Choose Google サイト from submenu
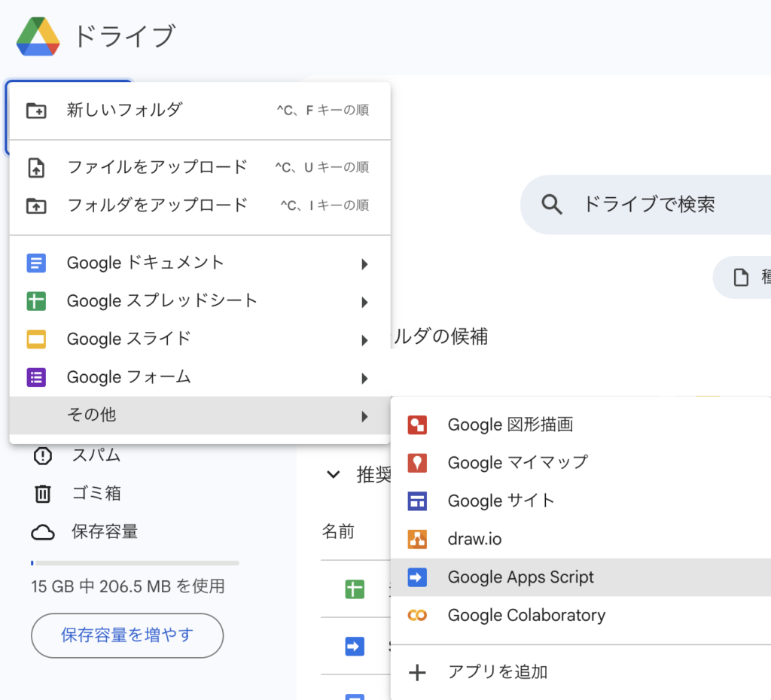 581,501
